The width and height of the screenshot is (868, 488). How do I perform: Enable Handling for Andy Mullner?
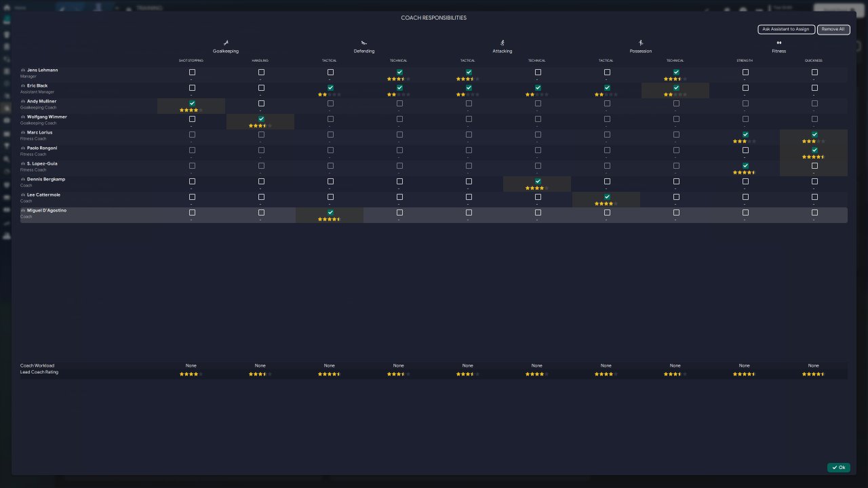click(x=261, y=103)
